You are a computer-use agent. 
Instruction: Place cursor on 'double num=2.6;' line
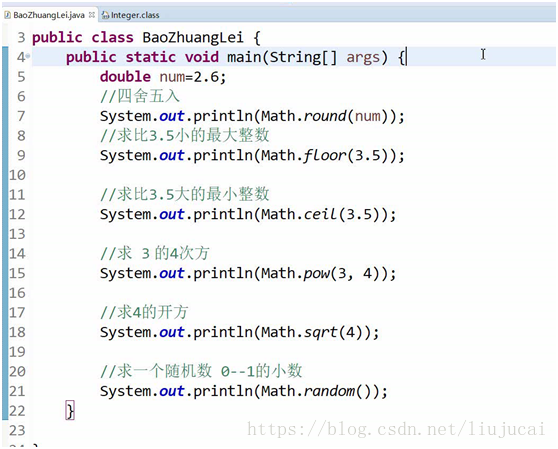point(163,77)
